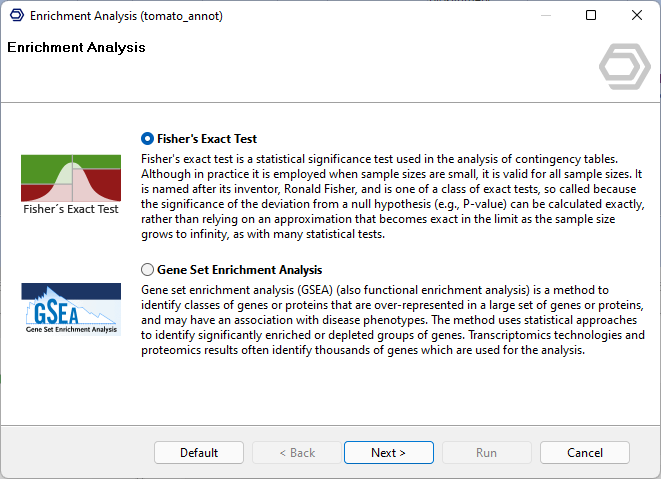
Task: Select the Gene Set Enrichment Analysis radio button
Action: pos(148,270)
